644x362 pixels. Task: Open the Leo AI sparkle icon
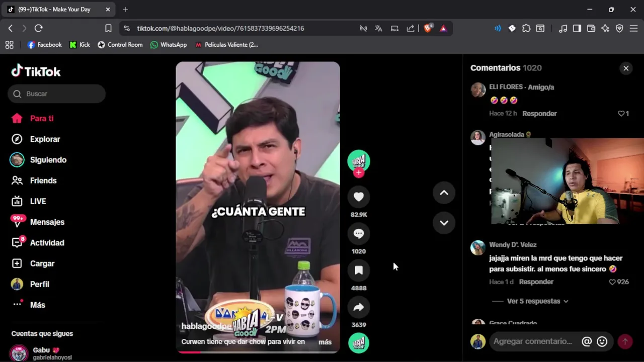pyautogui.click(x=605, y=28)
